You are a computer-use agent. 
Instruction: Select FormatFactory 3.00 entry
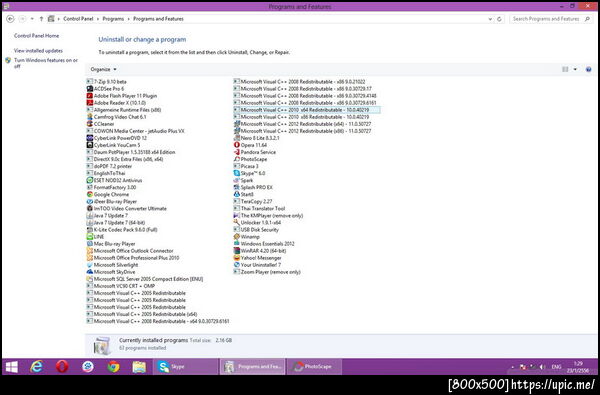tap(111, 187)
